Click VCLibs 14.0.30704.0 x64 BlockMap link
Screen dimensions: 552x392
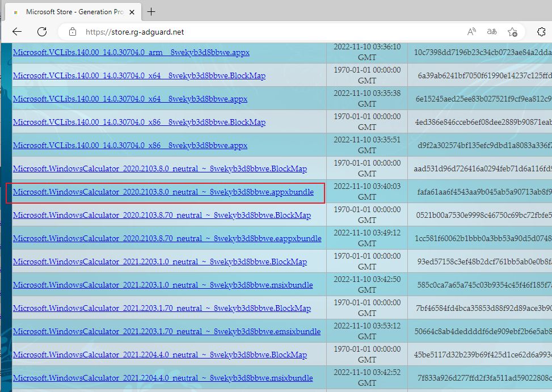139,75
